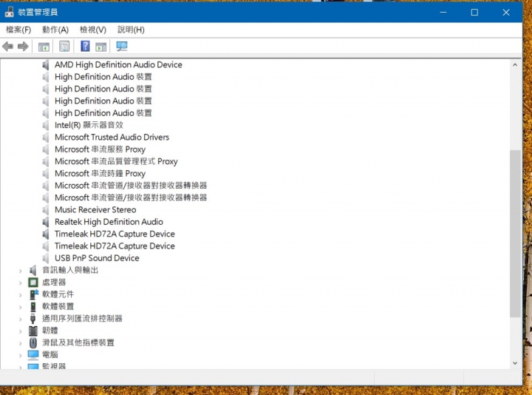Click the vertical scrollbar thumb
This screenshot has height=395, width=532.
515,234
